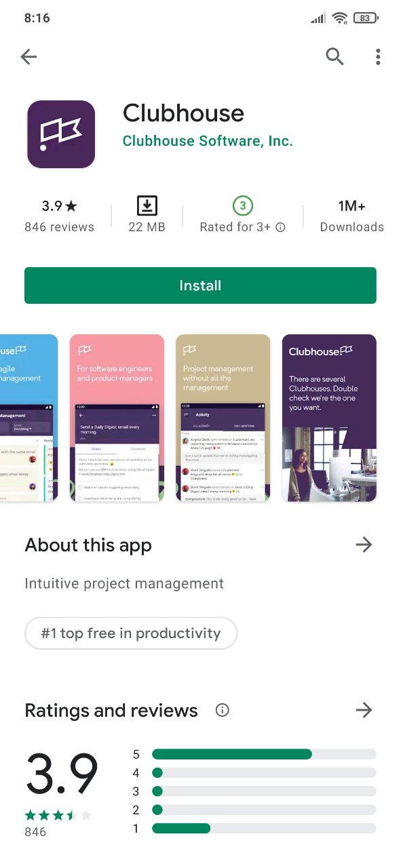401x868 pixels.
Task: Tap the info icon beside Ratings and reviews
Action: 222,710
